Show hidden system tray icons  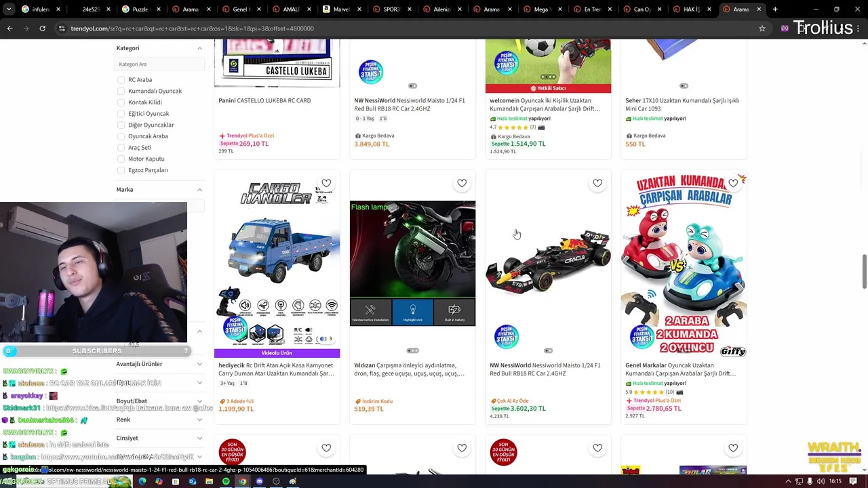(x=788, y=482)
